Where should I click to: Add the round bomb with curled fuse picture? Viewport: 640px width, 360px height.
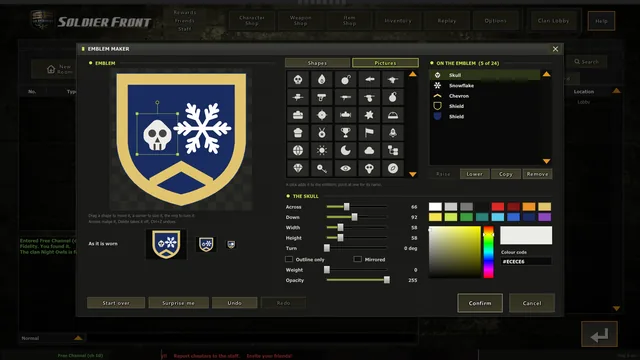pos(345,80)
